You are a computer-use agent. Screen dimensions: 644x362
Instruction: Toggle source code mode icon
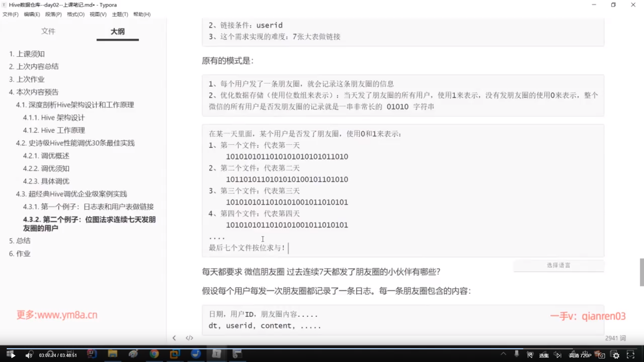coord(189,338)
